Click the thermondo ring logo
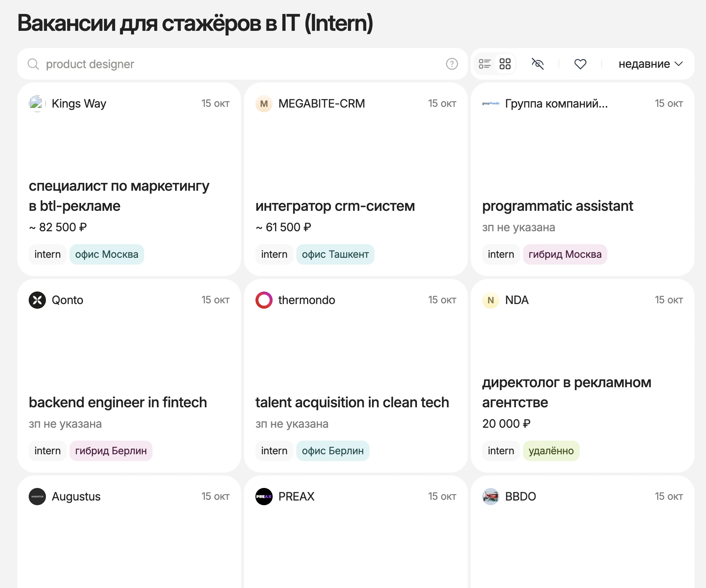 pyautogui.click(x=264, y=300)
